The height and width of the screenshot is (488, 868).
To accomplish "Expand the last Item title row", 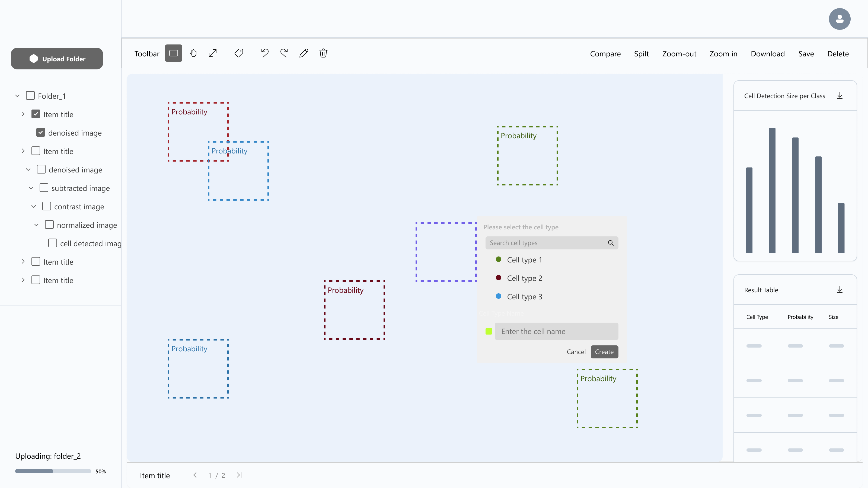I will click(23, 280).
